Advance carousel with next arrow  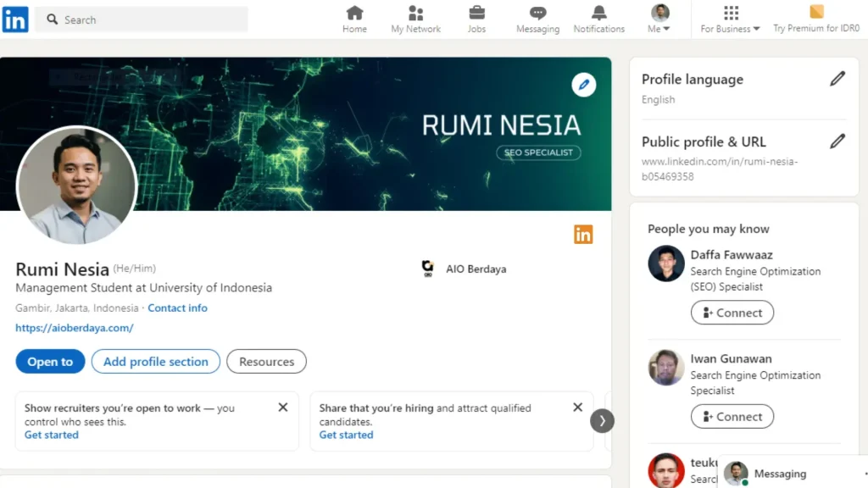click(x=602, y=421)
